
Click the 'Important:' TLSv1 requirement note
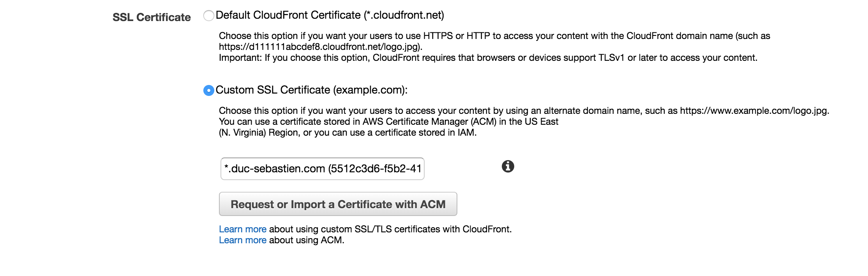click(488, 58)
